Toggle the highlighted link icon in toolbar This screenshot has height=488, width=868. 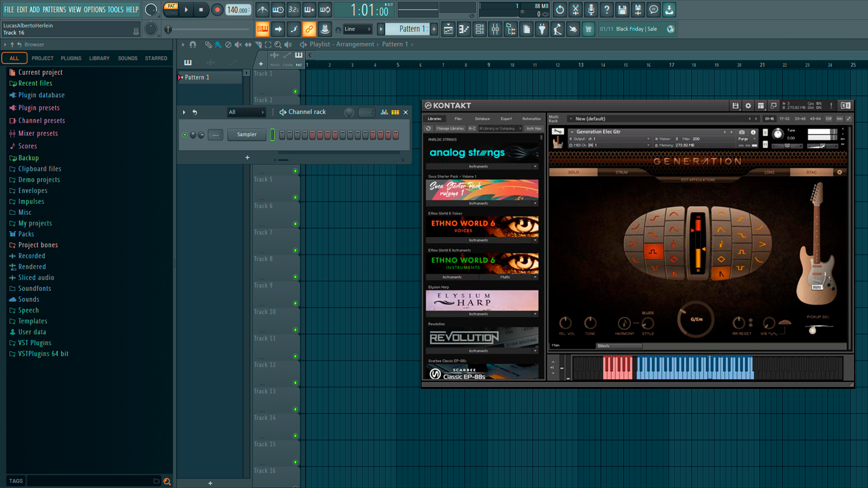309,29
